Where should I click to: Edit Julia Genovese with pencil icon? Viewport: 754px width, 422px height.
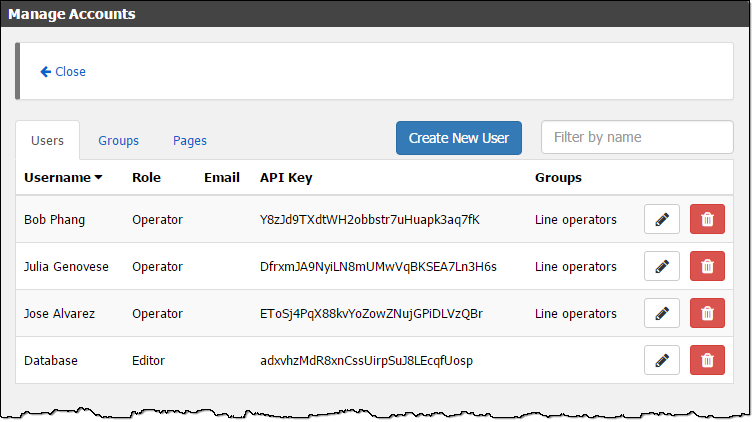coord(662,266)
